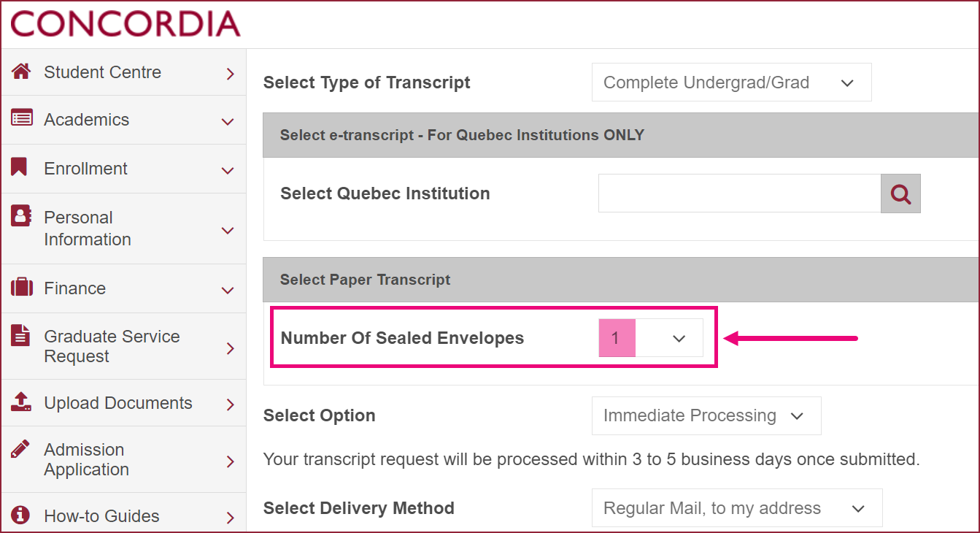
Task: Select the Student Centre home icon
Action: click(x=21, y=71)
